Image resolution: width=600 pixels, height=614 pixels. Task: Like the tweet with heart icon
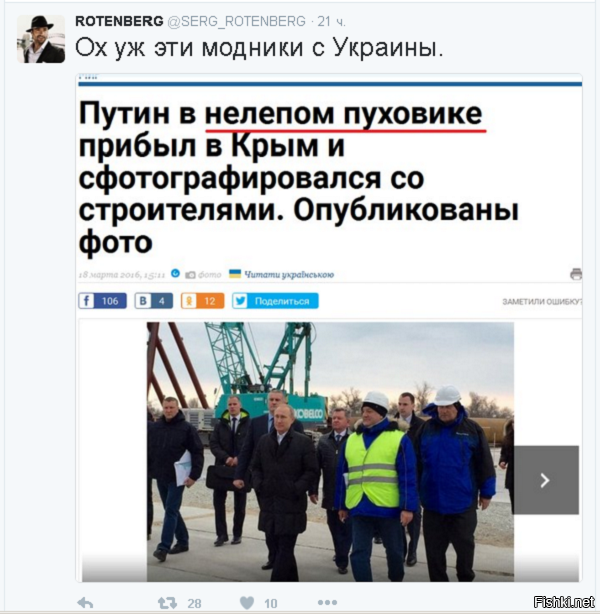click(247, 603)
